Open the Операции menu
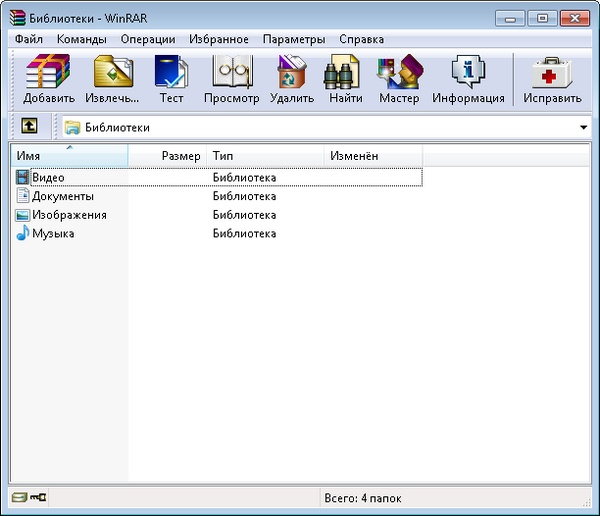 [x=148, y=39]
